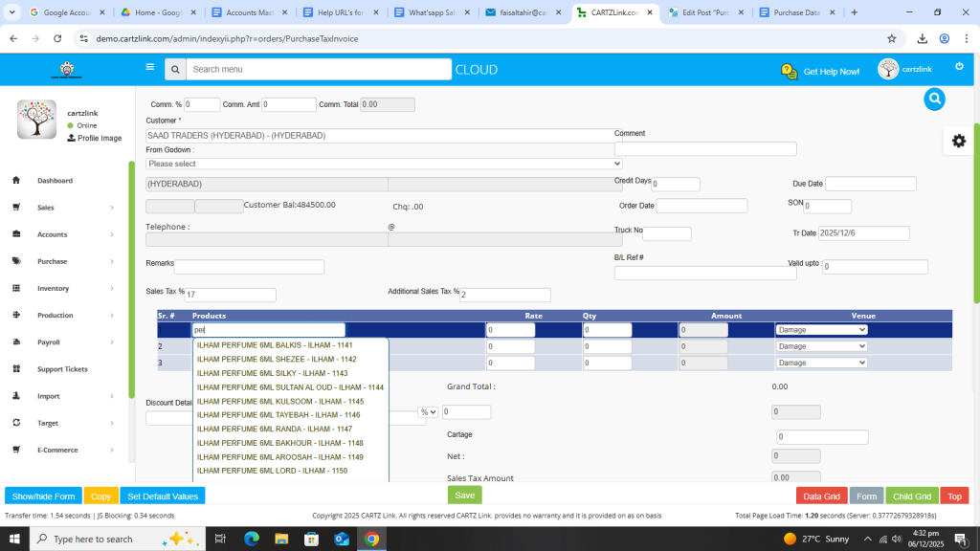
Task: Click the Get Help Now icon
Action: [790, 71]
